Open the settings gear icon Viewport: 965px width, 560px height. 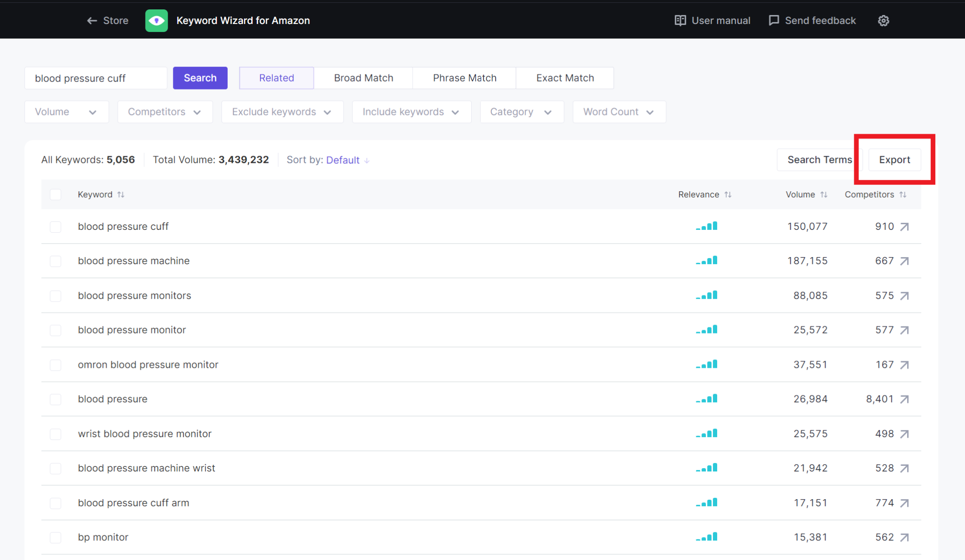tap(883, 21)
